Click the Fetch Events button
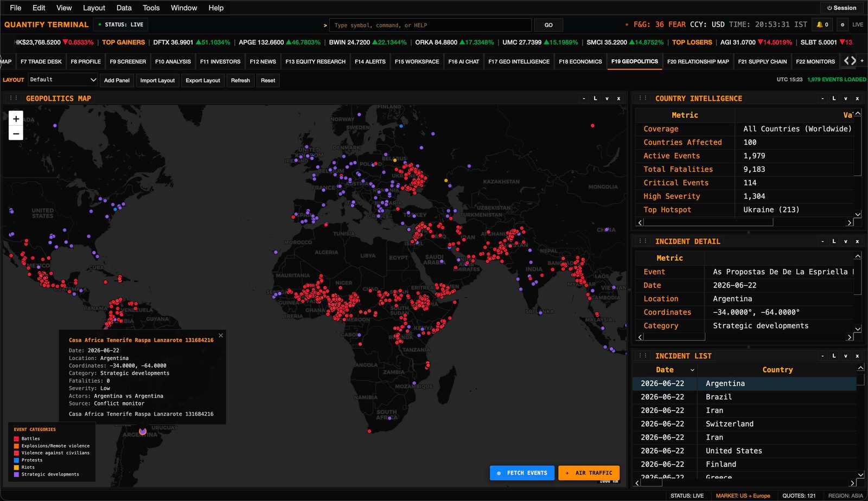The height and width of the screenshot is (501, 868). 522,473
